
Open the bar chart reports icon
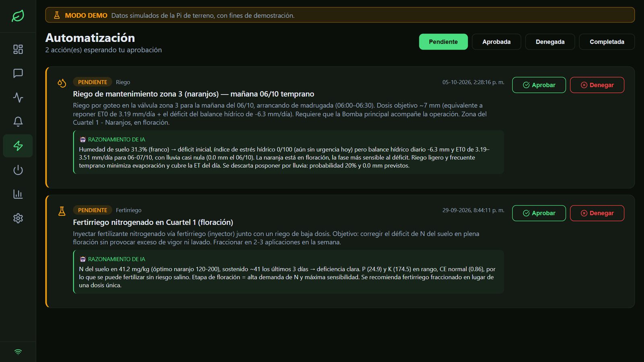pyautogui.click(x=18, y=194)
